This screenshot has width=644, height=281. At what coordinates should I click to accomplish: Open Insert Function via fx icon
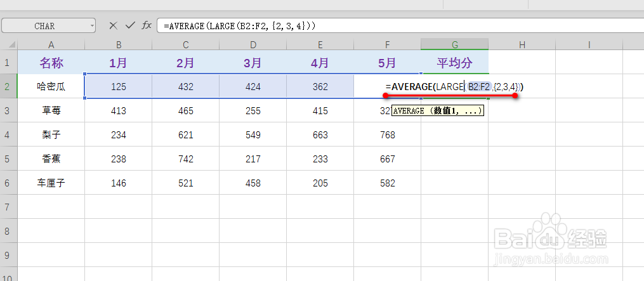[x=147, y=25]
